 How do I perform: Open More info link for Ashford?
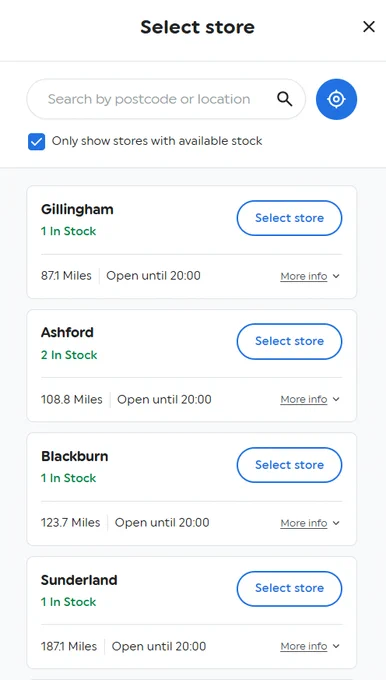(304, 399)
